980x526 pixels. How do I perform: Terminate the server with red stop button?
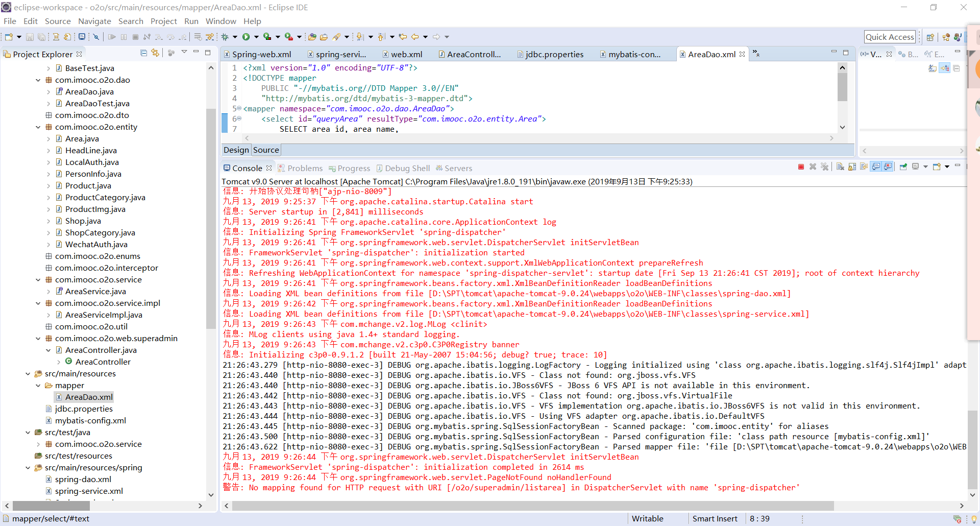click(x=801, y=167)
